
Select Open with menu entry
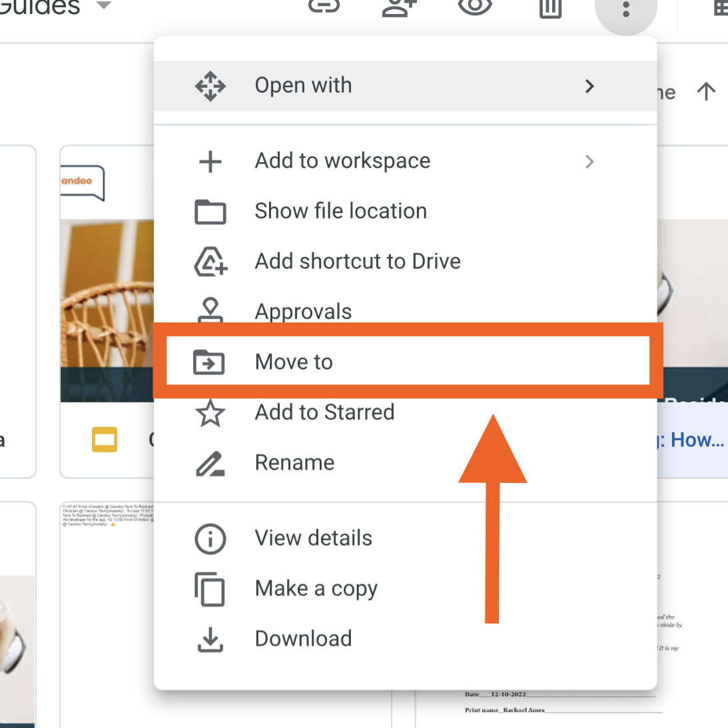[405, 86]
